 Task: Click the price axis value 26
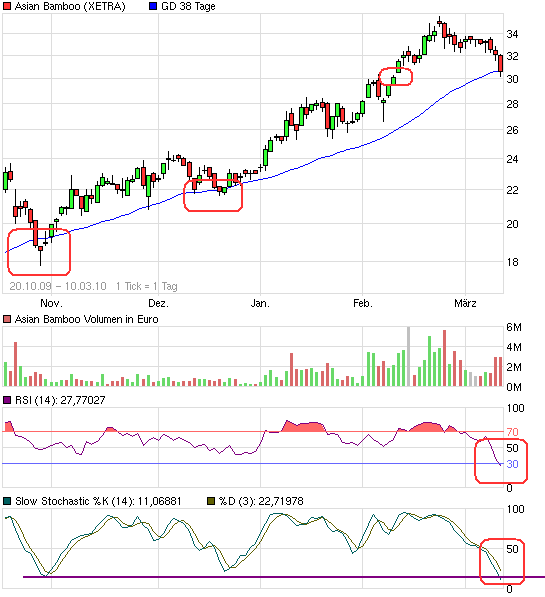(512, 130)
